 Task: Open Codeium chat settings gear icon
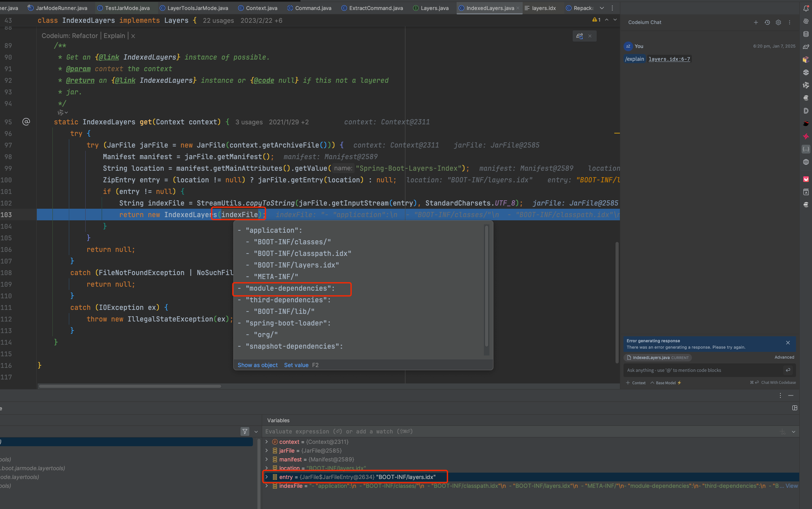coord(778,22)
